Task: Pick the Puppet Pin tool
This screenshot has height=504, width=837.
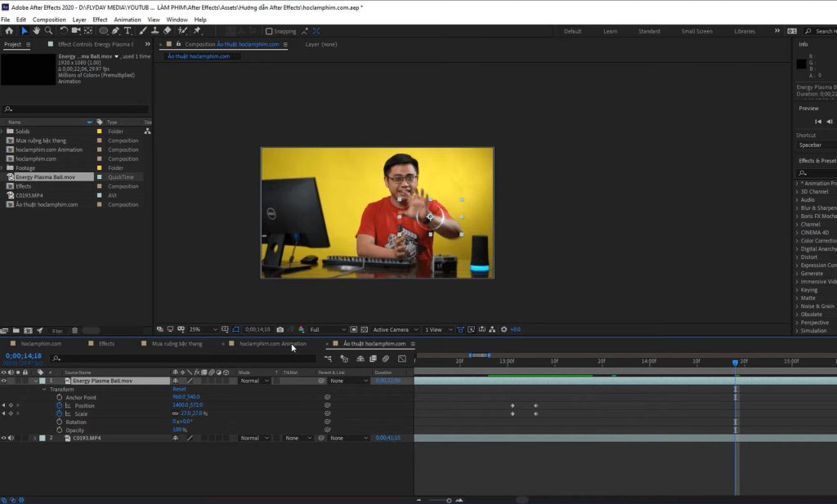Action: (x=195, y=32)
